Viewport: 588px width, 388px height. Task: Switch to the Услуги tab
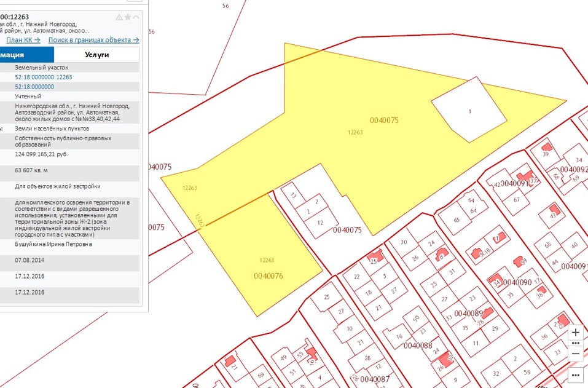pyautogui.click(x=97, y=54)
